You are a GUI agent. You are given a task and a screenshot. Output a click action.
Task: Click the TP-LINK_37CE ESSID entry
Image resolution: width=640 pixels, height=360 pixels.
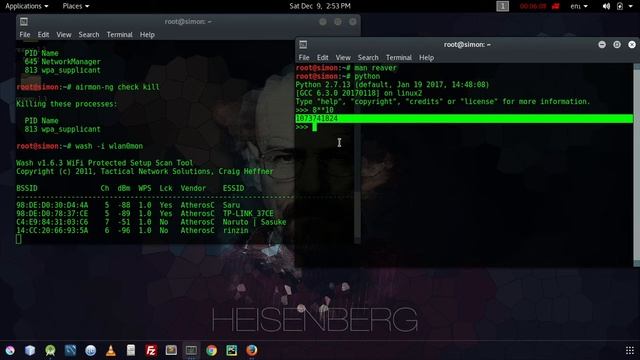point(248,213)
